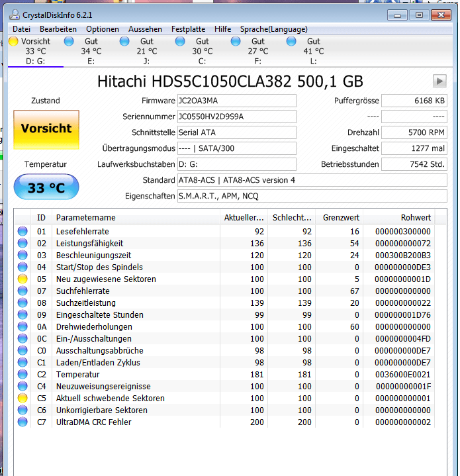Click the blue icon for UltraDMA CRC Fehler
The image size is (460, 476).
point(23,422)
